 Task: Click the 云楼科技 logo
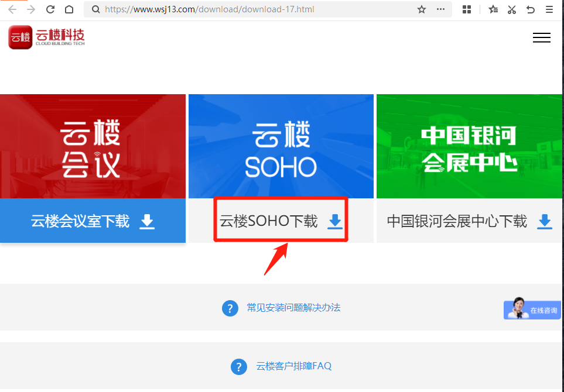click(46, 37)
